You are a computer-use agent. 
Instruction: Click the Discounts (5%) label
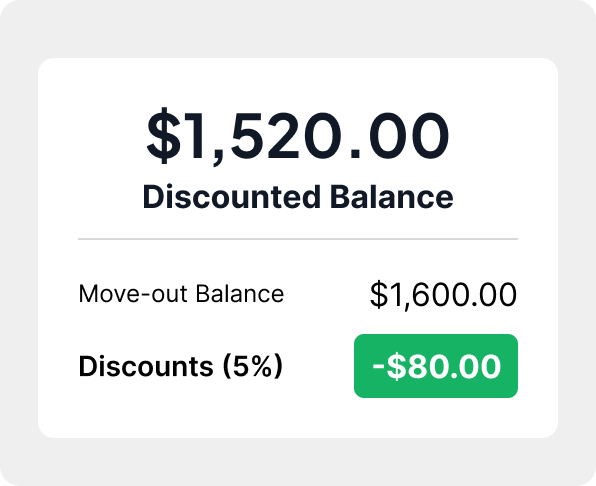tap(181, 366)
